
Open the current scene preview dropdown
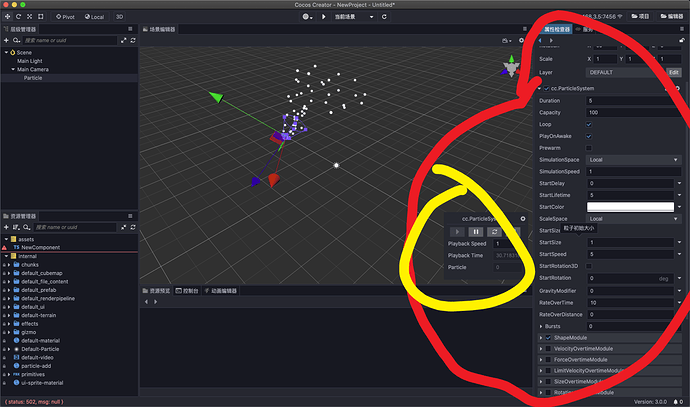coord(353,17)
